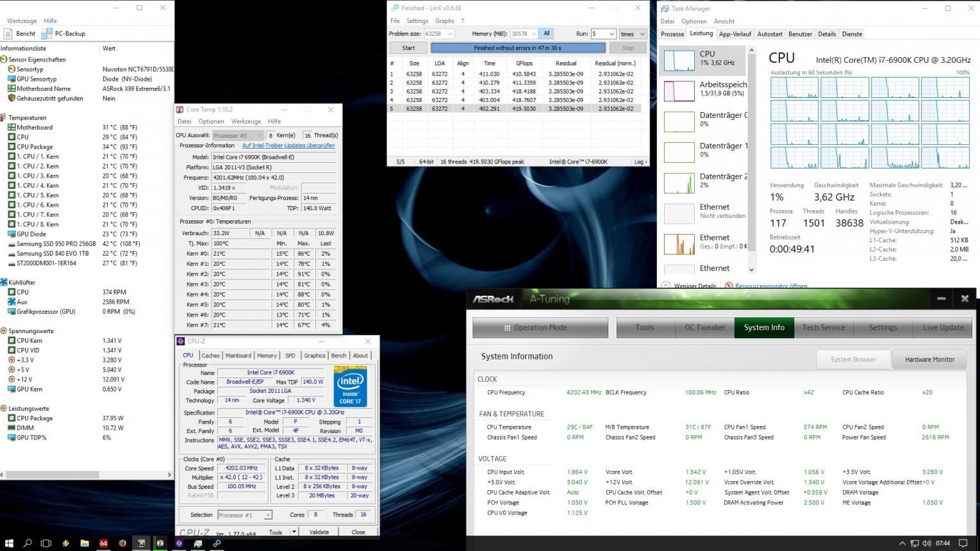Open the Caches tab in CPU-Z
This screenshot has height=551, width=980.
[x=210, y=356]
